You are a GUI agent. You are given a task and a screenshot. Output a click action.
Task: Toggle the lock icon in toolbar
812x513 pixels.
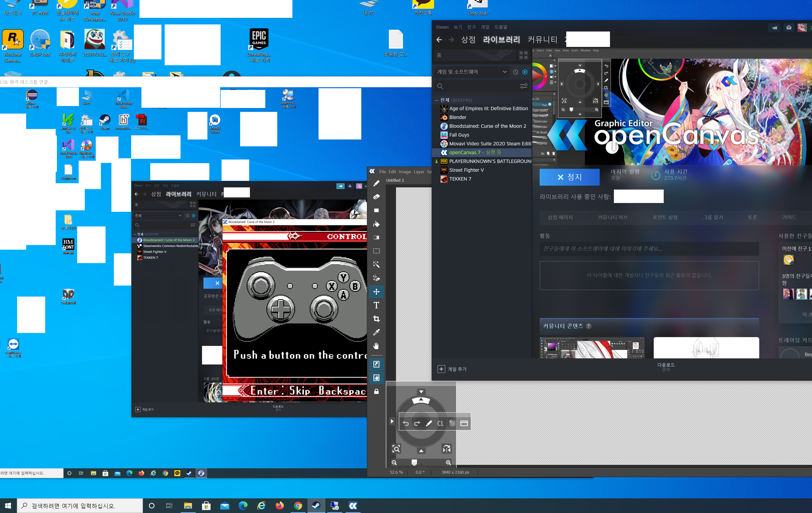point(376,392)
